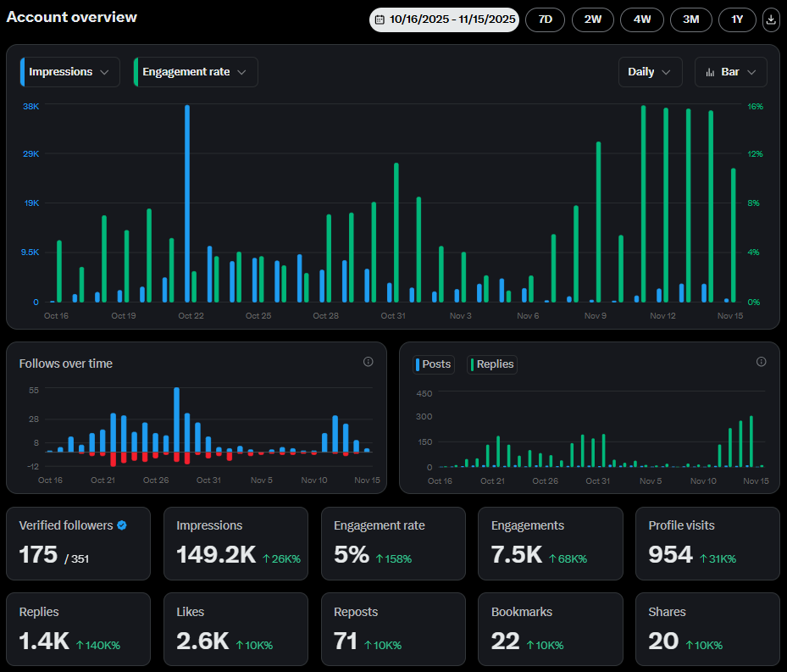Click the download export icon top right
The height and width of the screenshot is (672, 787).
(x=770, y=19)
